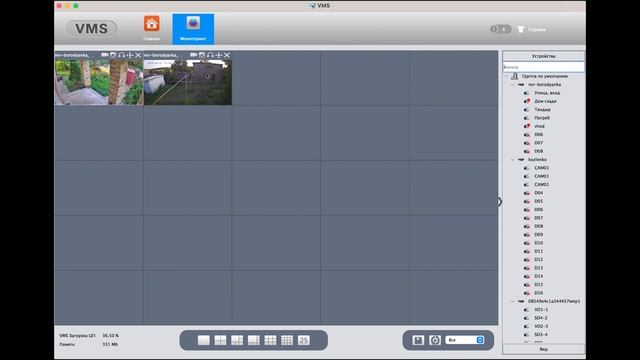The width and height of the screenshot is (640, 360).
Task: Select channel D05
Action: (x=538, y=201)
